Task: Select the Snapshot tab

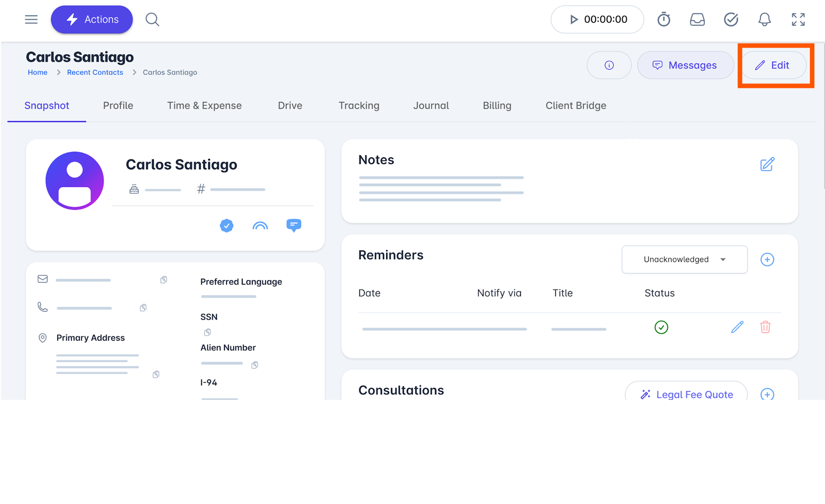Action: 47,106
